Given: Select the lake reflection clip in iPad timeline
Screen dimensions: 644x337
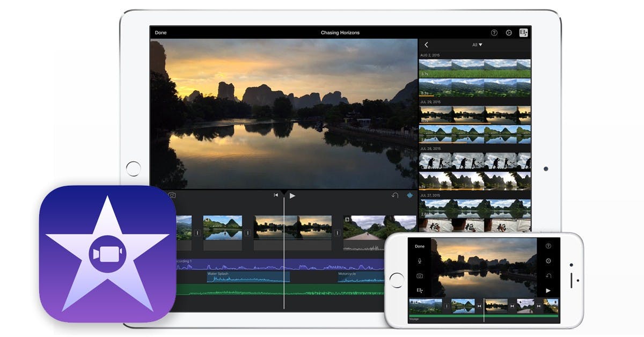Looking at the screenshot, I should point(223,233).
